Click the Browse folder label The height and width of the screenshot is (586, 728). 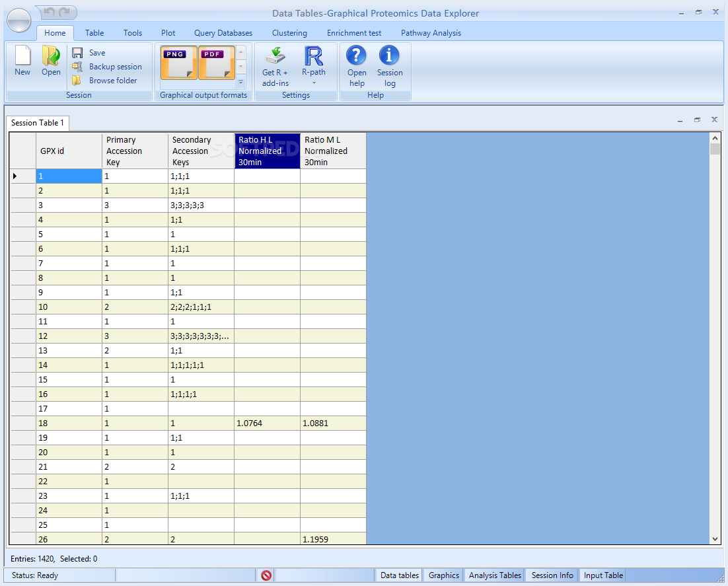pos(113,81)
